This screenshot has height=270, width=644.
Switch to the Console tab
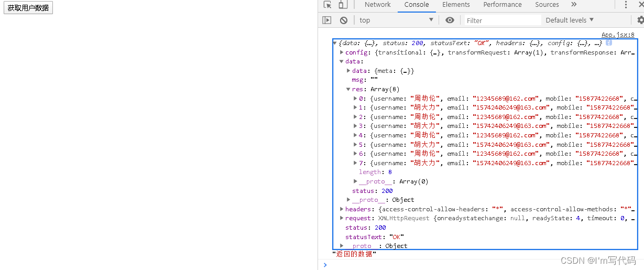(417, 5)
